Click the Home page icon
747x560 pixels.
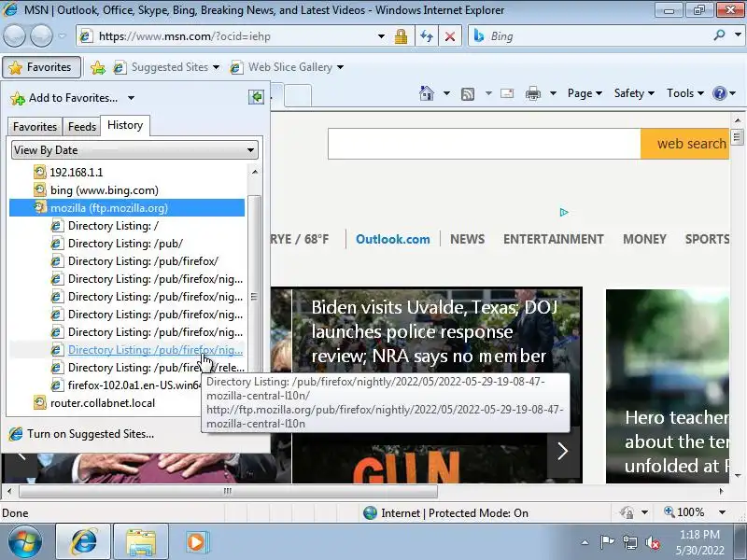click(x=427, y=93)
